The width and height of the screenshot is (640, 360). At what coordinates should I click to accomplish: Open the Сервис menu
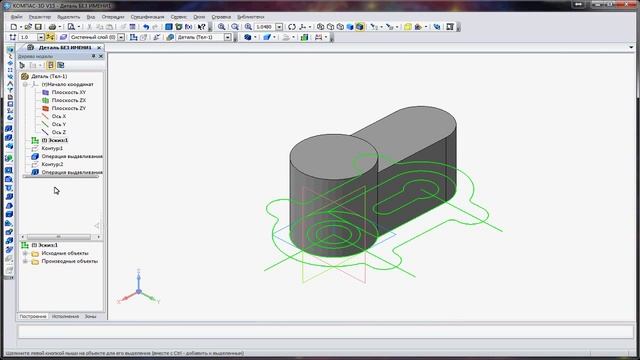click(x=178, y=17)
